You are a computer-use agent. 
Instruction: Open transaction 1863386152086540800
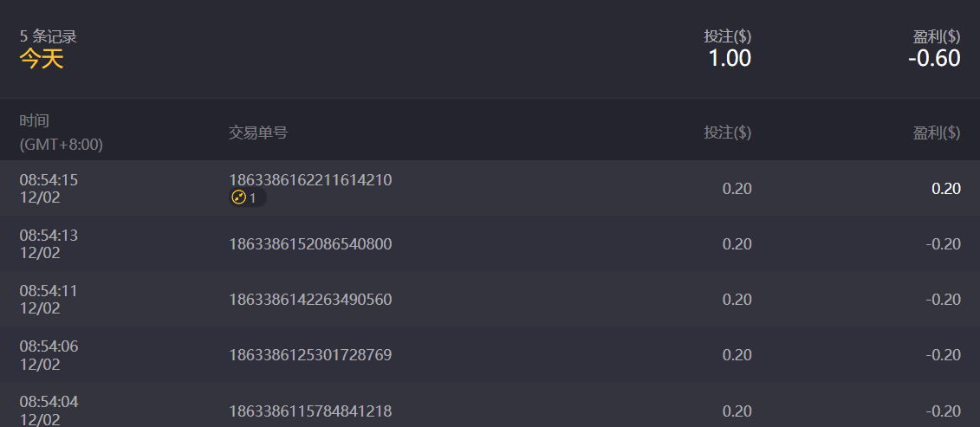(310, 244)
